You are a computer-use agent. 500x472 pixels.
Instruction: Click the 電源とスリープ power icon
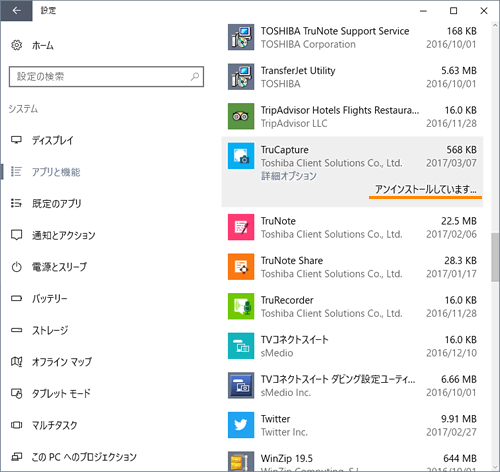(x=16, y=267)
